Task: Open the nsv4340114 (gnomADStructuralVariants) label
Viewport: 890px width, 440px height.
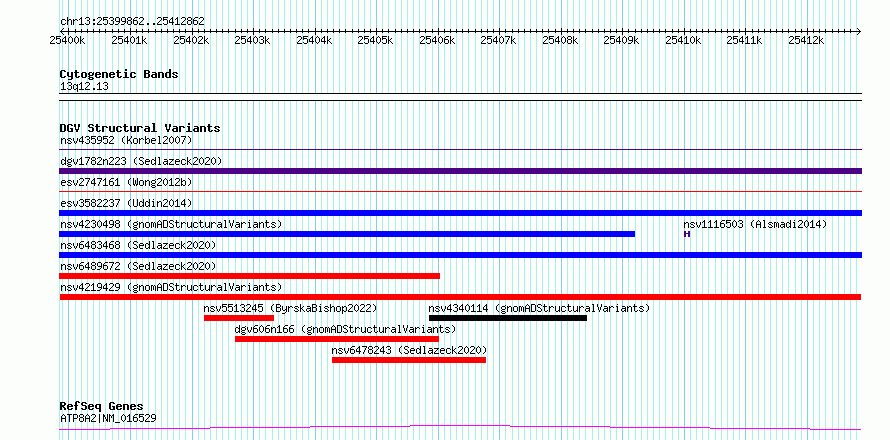Action: (539, 308)
